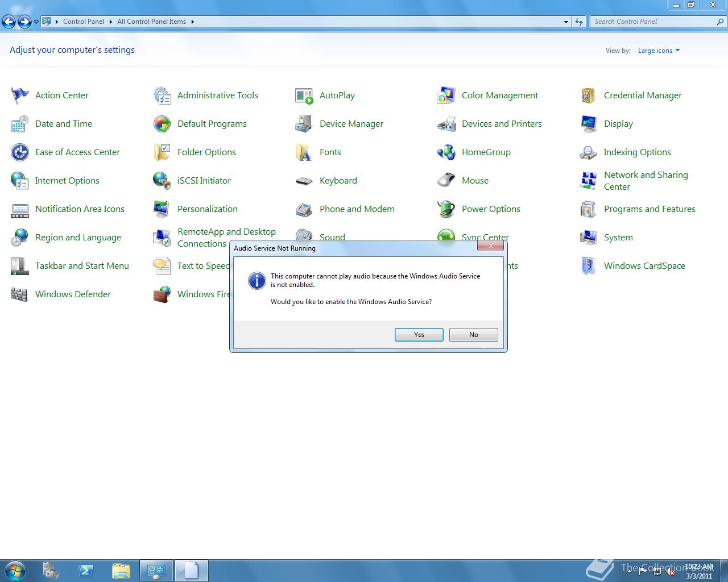Click Yes to enable Windows Audio Service
Image resolution: width=728 pixels, height=582 pixels.
pos(419,335)
